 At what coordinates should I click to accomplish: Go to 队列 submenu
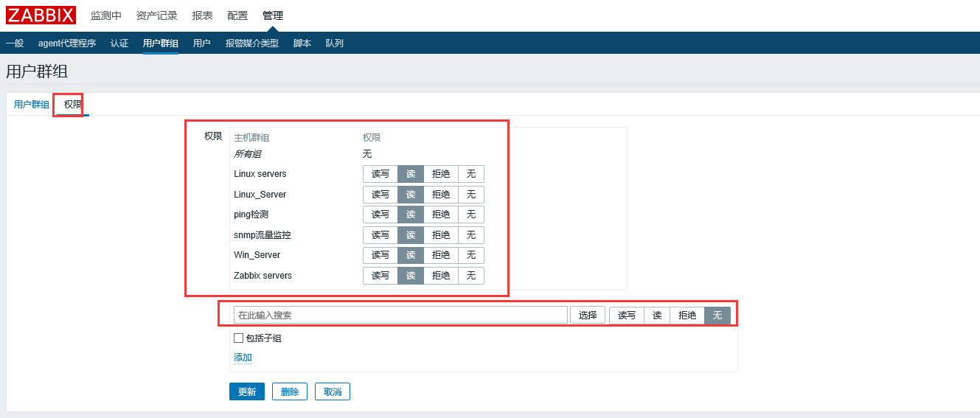335,43
